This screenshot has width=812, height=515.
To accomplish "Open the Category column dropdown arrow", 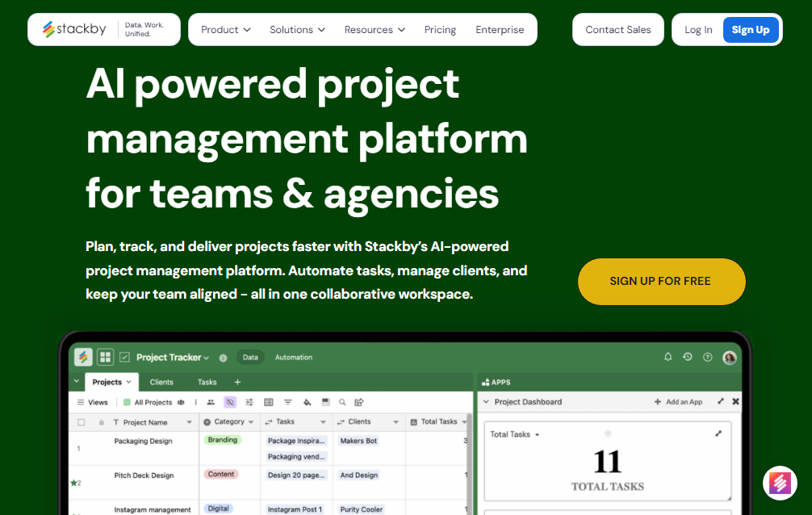I will 251,422.
